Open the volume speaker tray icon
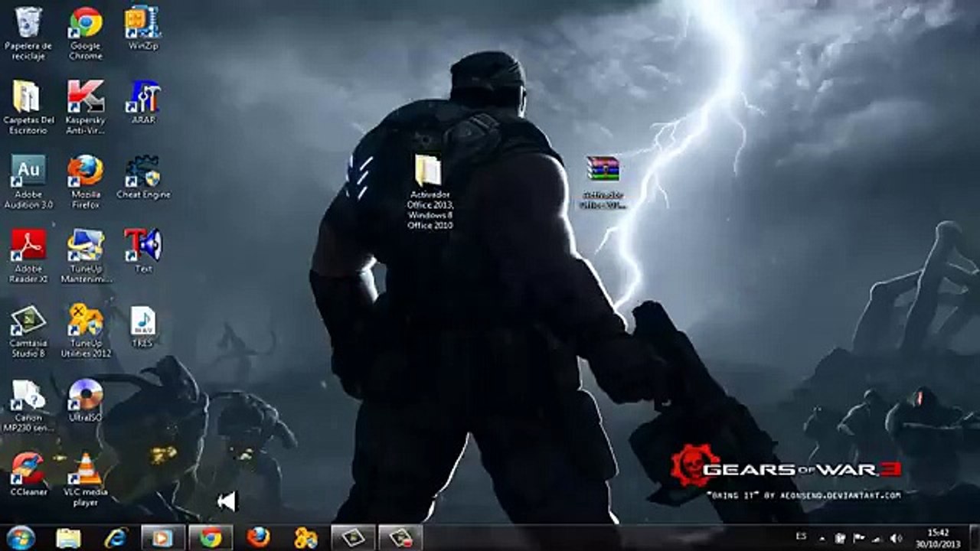 click(x=896, y=538)
